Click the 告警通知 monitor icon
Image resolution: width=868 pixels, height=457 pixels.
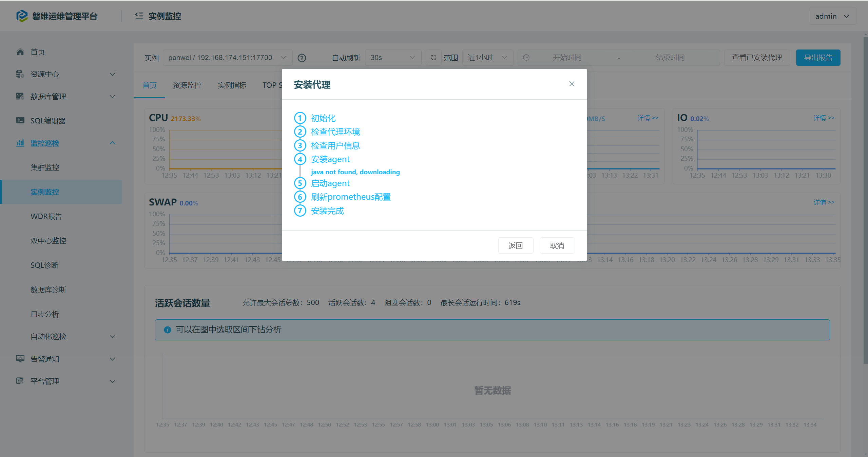tap(20, 359)
